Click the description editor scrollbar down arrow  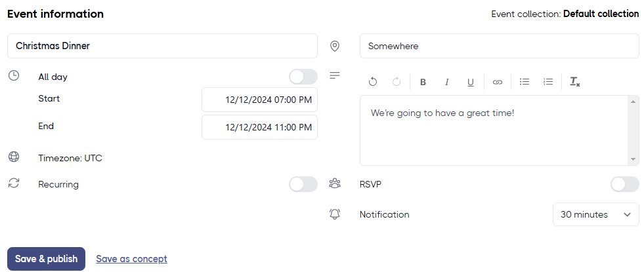point(633,159)
